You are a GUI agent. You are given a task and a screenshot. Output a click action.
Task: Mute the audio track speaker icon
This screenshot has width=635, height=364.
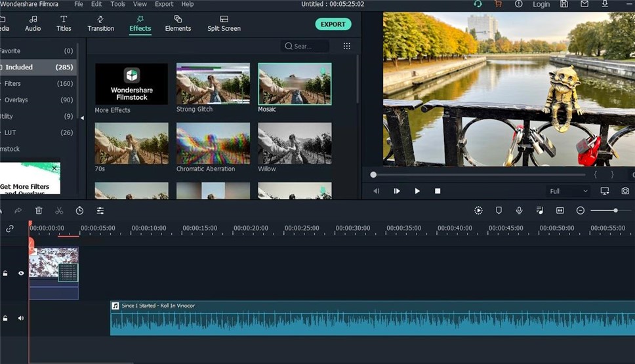click(21, 318)
